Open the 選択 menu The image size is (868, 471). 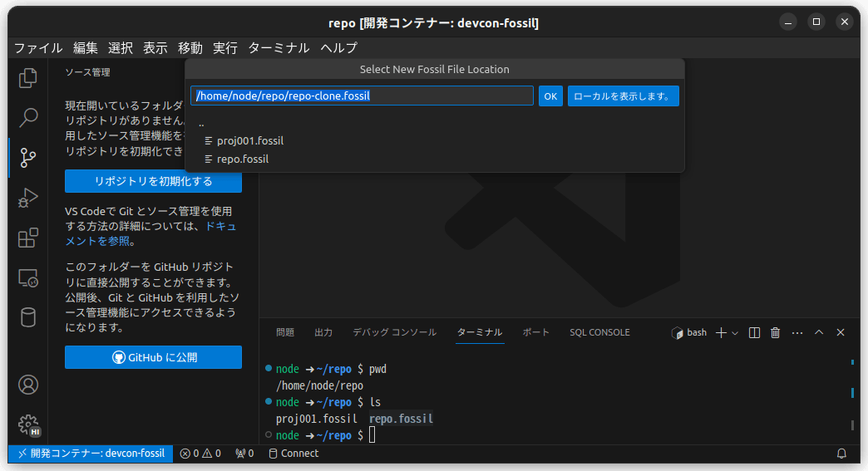[x=120, y=48]
